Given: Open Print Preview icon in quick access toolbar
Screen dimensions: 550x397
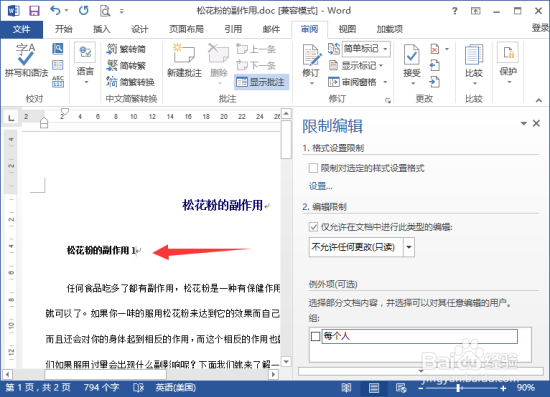Looking at the screenshot, I should tap(105, 11).
